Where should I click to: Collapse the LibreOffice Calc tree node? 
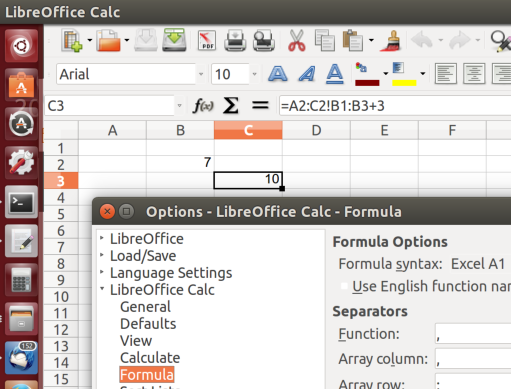[102, 289]
